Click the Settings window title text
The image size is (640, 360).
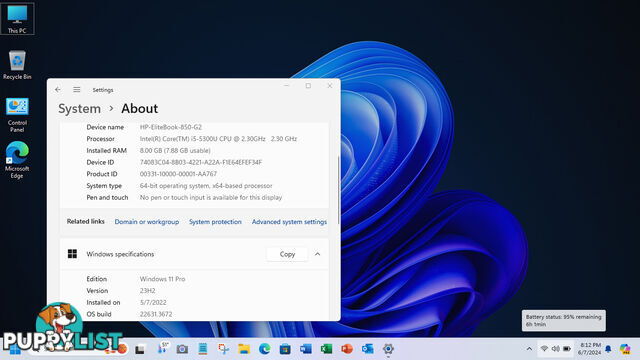103,90
